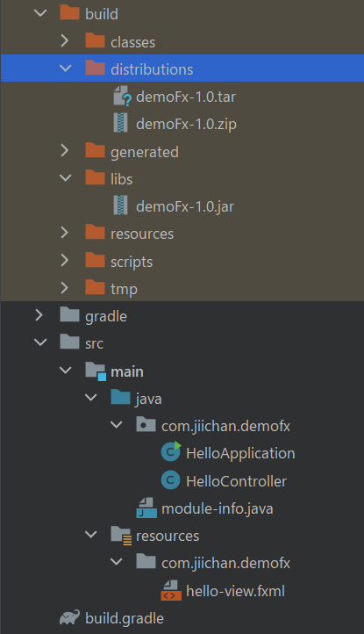This screenshot has width=364, height=634.
Task: Expand the gradle folder
Action: point(39,315)
